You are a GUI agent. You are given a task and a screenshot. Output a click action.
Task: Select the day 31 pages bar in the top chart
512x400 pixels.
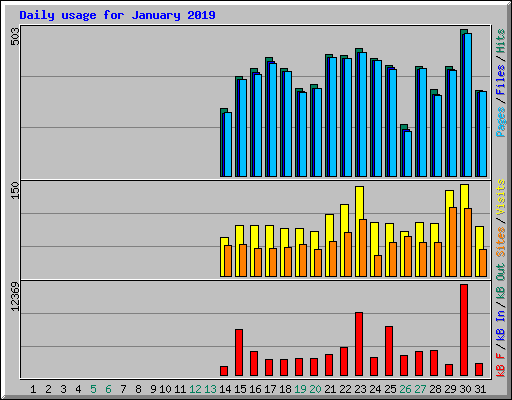tap(483, 134)
